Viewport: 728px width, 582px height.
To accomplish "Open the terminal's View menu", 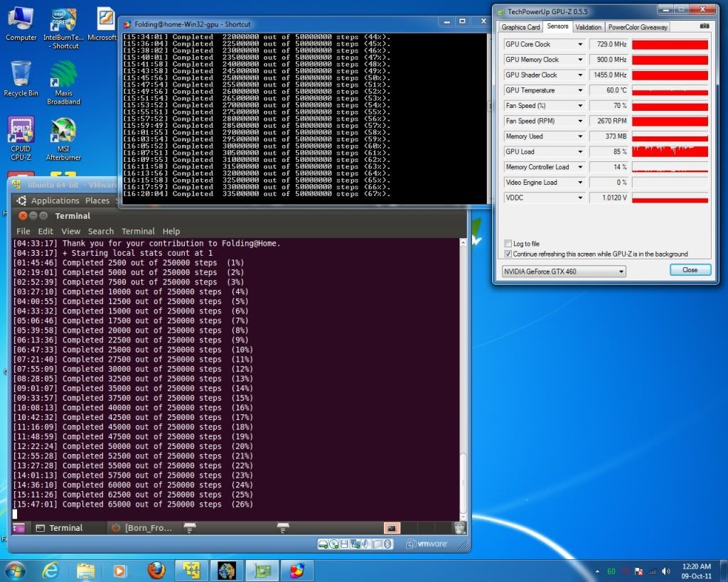I will coord(70,231).
